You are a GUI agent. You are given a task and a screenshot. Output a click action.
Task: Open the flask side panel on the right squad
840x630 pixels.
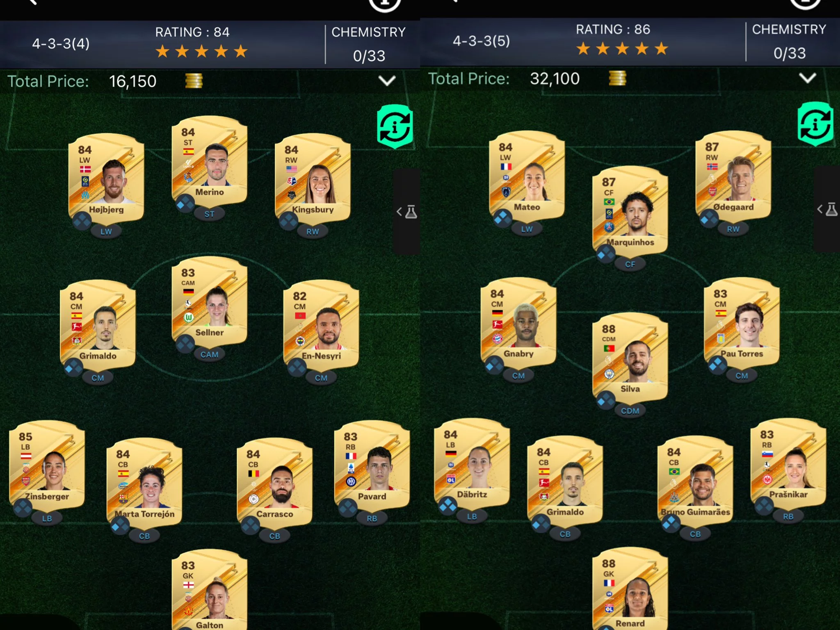[827, 209]
